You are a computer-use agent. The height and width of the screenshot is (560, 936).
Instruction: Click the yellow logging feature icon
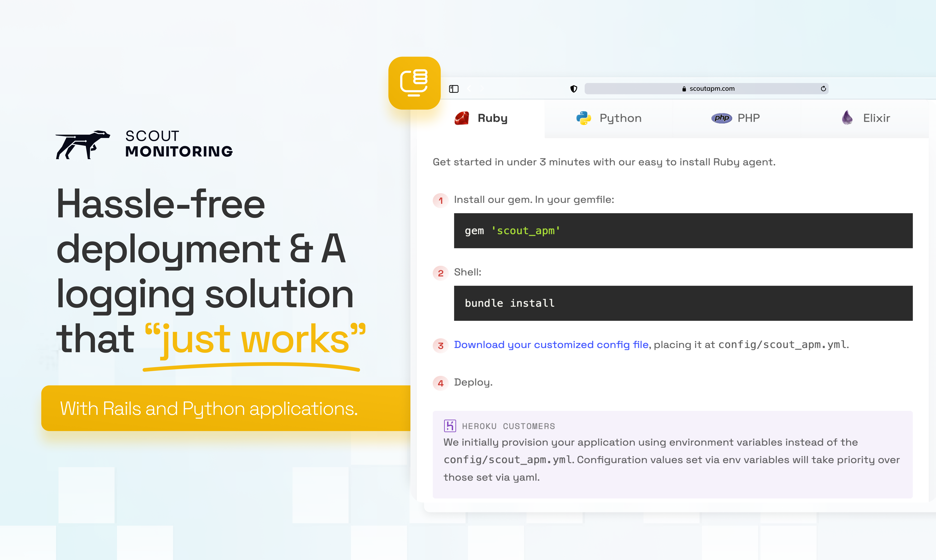[414, 83]
